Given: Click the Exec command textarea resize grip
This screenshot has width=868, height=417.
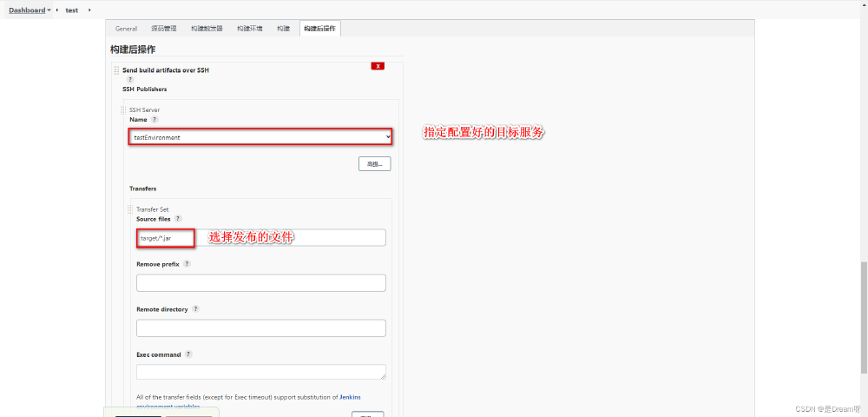Looking at the screenshot, I should [x=383, y=376].
